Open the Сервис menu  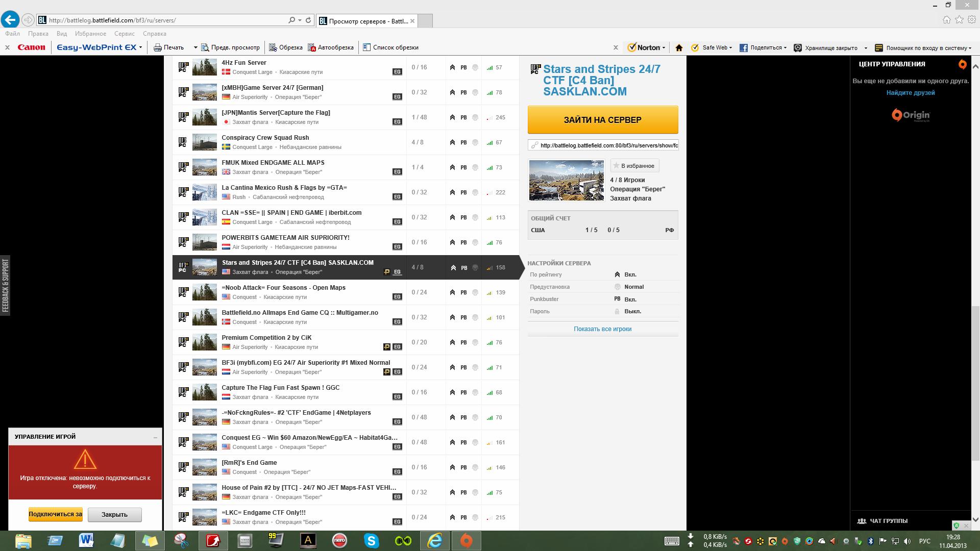tap(125, 34)
